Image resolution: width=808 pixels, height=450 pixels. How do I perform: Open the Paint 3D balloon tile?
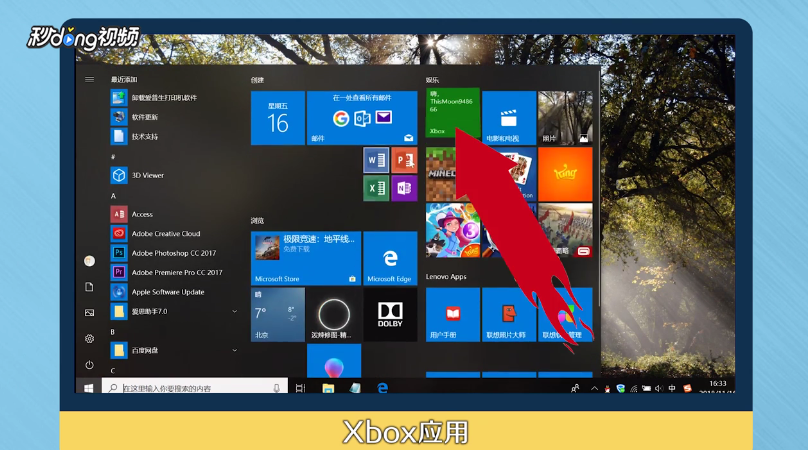point(334,361)
